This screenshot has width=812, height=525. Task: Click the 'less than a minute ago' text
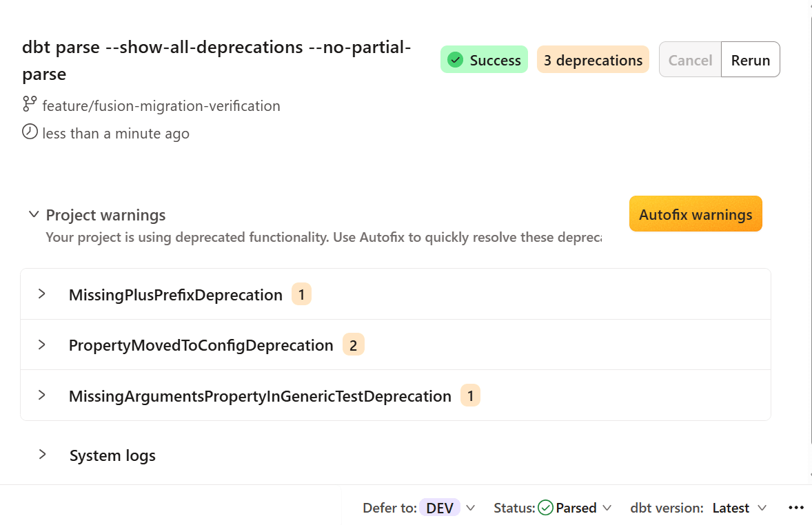[x=116, y=134]
